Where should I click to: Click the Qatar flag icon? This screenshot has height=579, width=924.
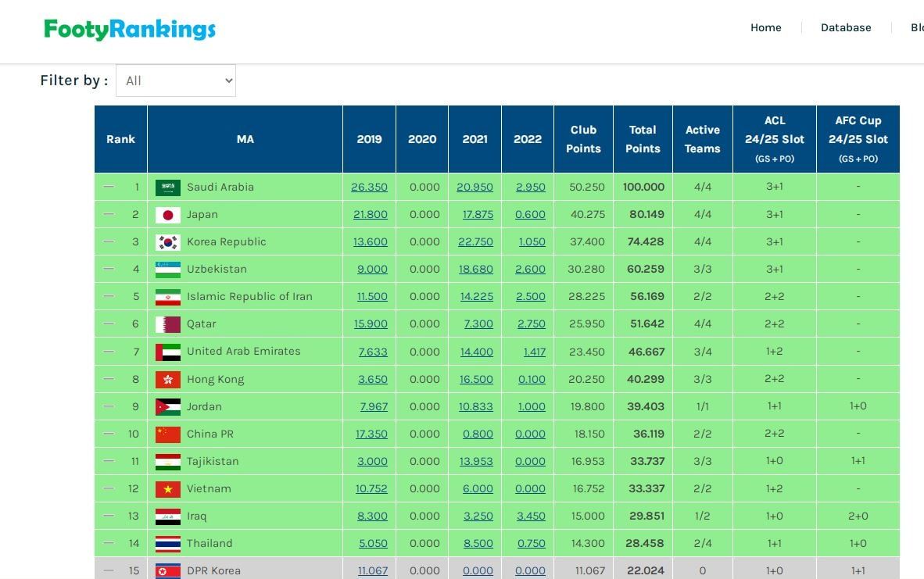[x=167, y=324]
